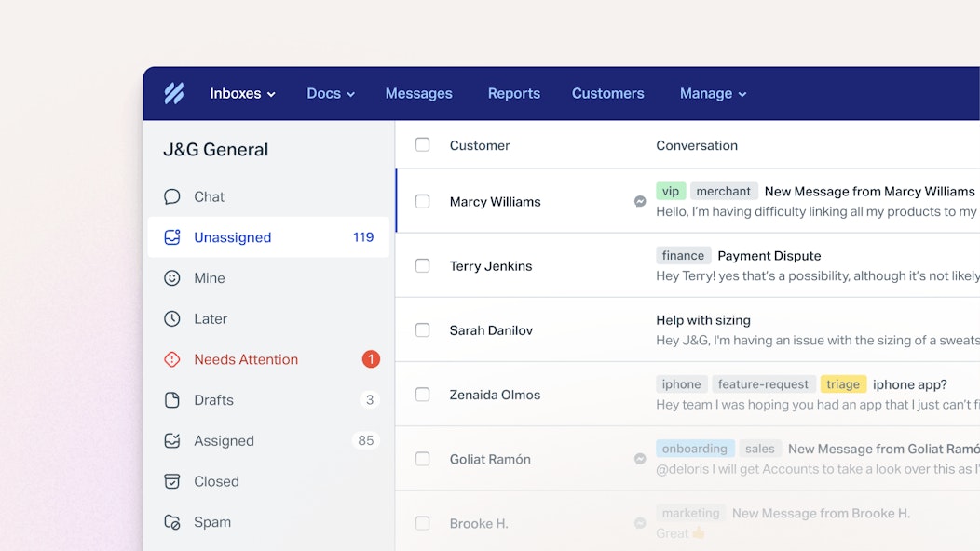The image size is (980, 551).
Task: Check Sarah Danilov's row checkbox
Action: click(422, 329)
